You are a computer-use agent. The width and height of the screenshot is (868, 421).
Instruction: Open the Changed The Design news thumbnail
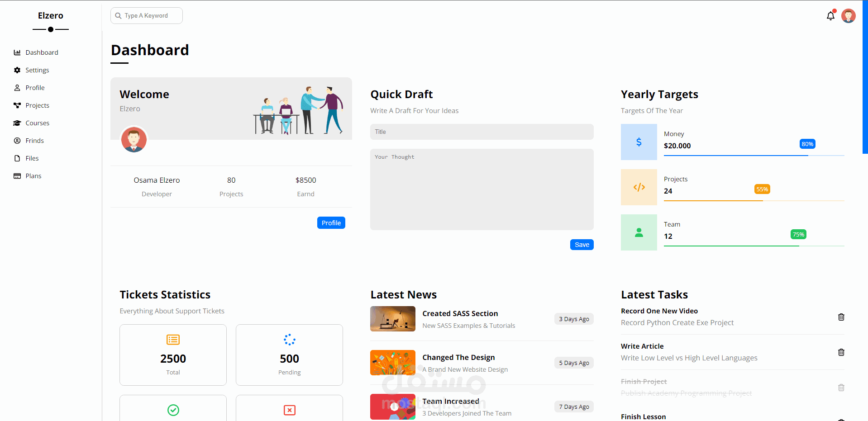click(393, 363)
